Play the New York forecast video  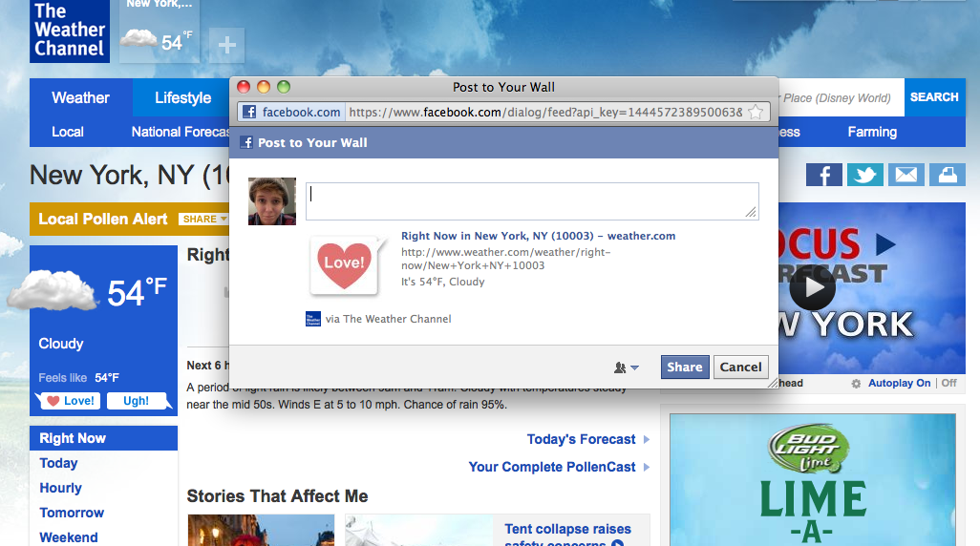(x=813, y=285)
